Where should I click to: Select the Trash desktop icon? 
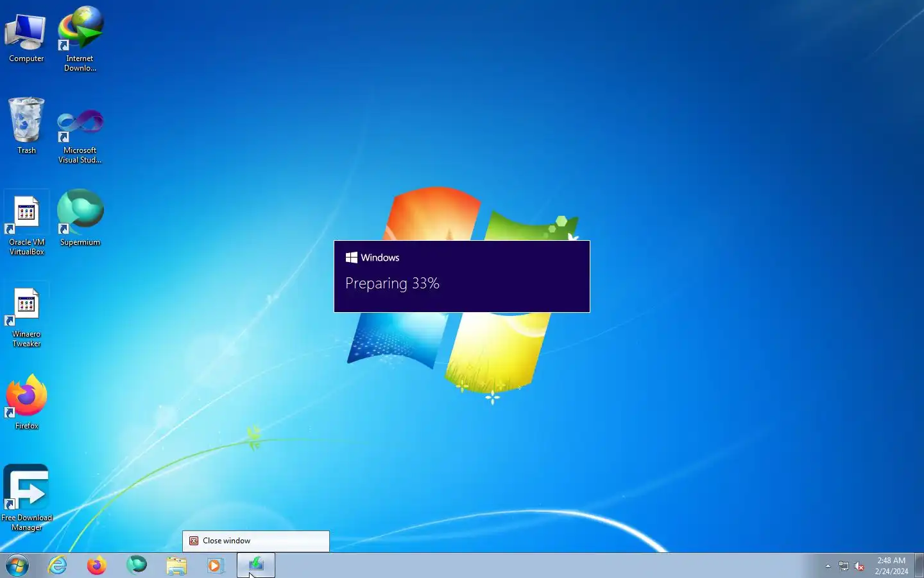click(x=26, y=126)
